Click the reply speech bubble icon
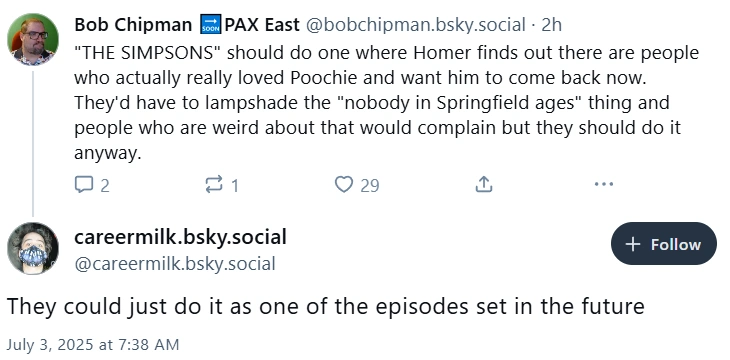 click(84, 184)
